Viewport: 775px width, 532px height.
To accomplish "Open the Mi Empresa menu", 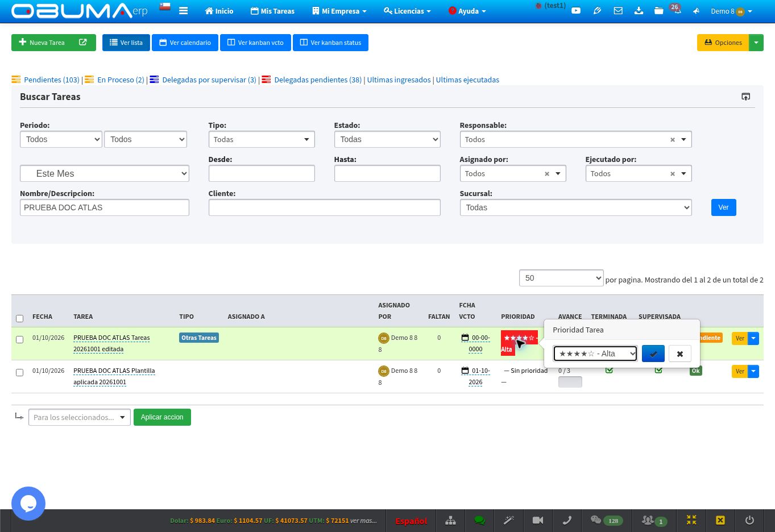I will (x=339, y=11).
